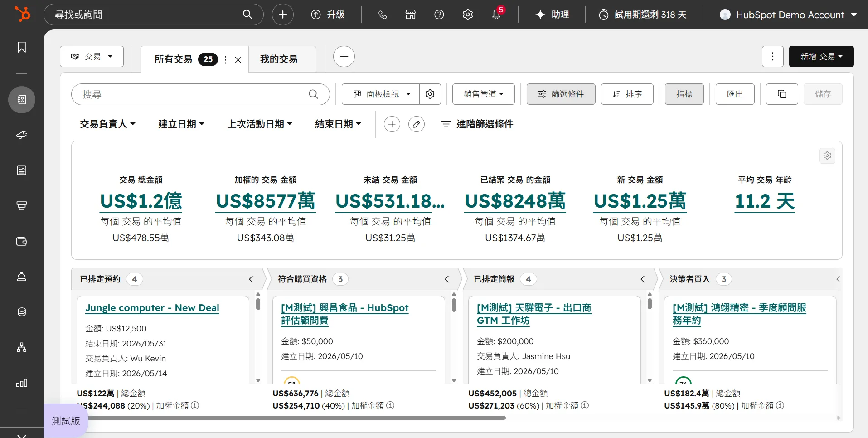Screen dimensions: 868x438
Task: Open the 面板檢視 view dropdown
Action: pyautogui.click(x=381, y=94)
